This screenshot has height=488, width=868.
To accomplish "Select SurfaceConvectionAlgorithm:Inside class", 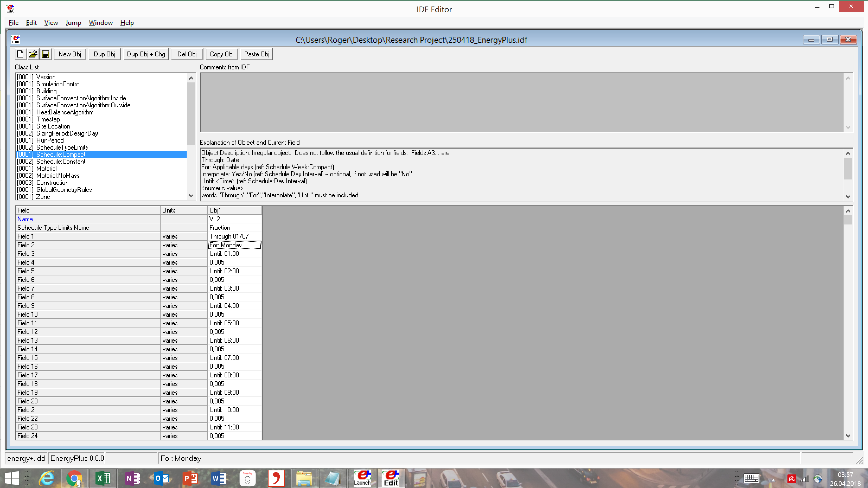I will coord(101,98).
